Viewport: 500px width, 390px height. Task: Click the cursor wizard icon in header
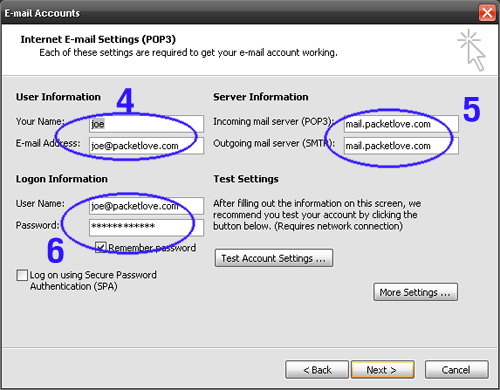472,50
